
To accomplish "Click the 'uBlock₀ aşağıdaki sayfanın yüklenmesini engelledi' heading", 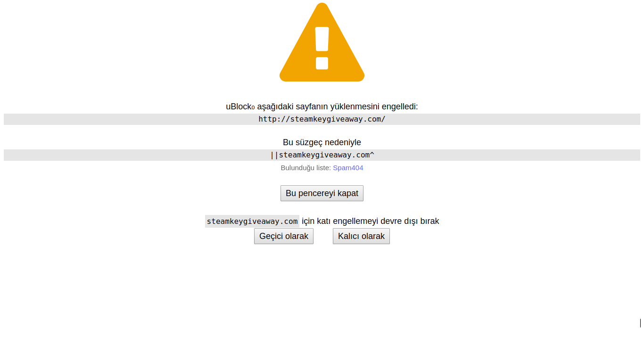I will (322, 107).
